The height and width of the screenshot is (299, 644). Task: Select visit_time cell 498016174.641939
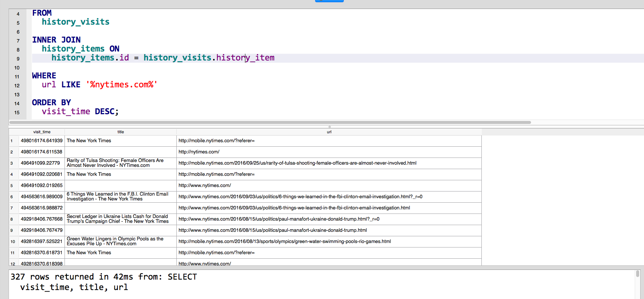[x=41, y=141]
